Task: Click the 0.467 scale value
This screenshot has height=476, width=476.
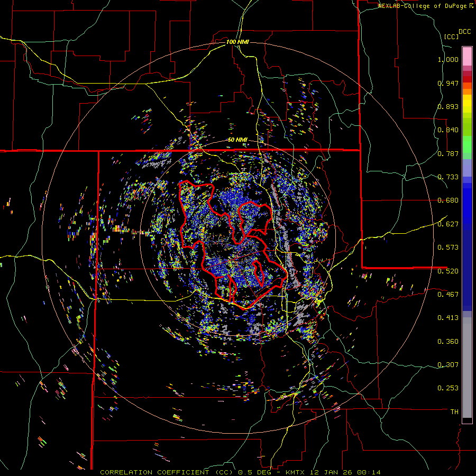Action: click(x=448, y=295)
